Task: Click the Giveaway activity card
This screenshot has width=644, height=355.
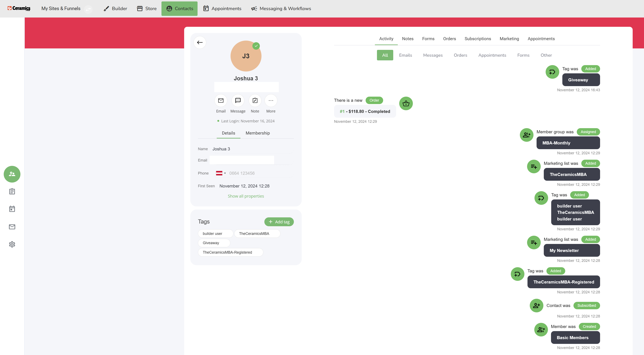Action: click(x=581, y=80)
